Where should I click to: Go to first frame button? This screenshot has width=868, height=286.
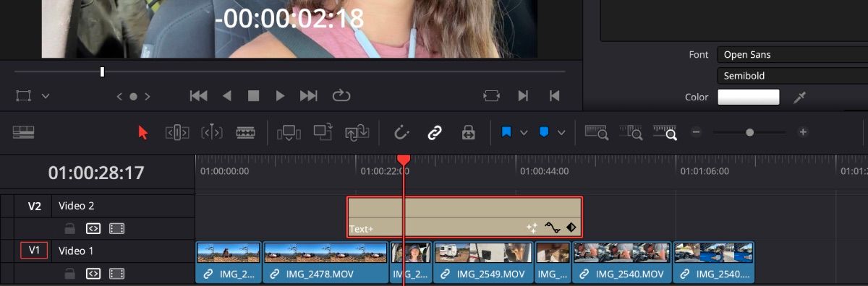tap(198, 95)
